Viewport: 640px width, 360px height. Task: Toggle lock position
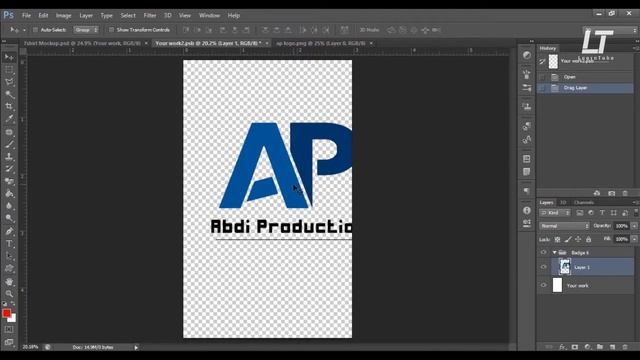pyautogui.click(x=578, y=240)
